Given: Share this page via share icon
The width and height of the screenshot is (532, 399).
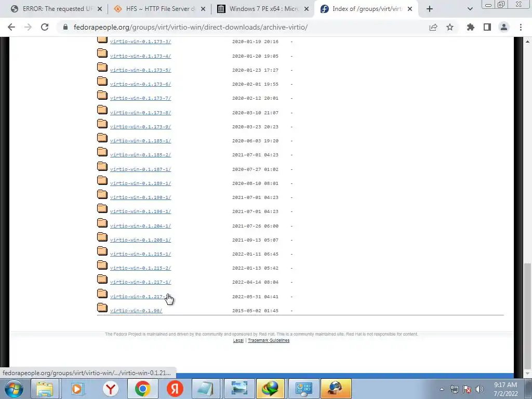Looking at the screenshot, I should pyautogui.click(x=433, y=27).
